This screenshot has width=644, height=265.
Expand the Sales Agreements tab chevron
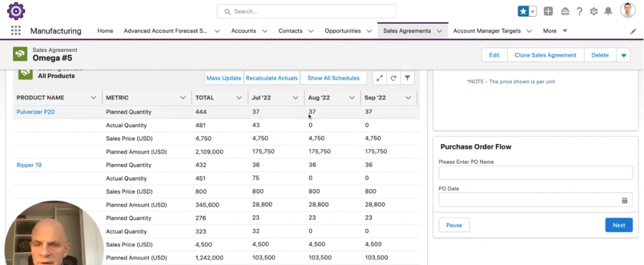point(439,31)
